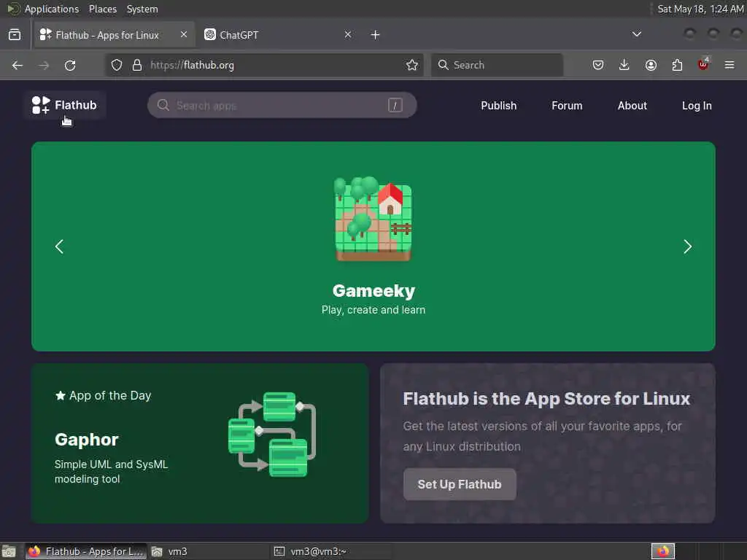The image size is (747, 560).
Task: Open the extensions puzzle icon
Action: tap(677, 65)
